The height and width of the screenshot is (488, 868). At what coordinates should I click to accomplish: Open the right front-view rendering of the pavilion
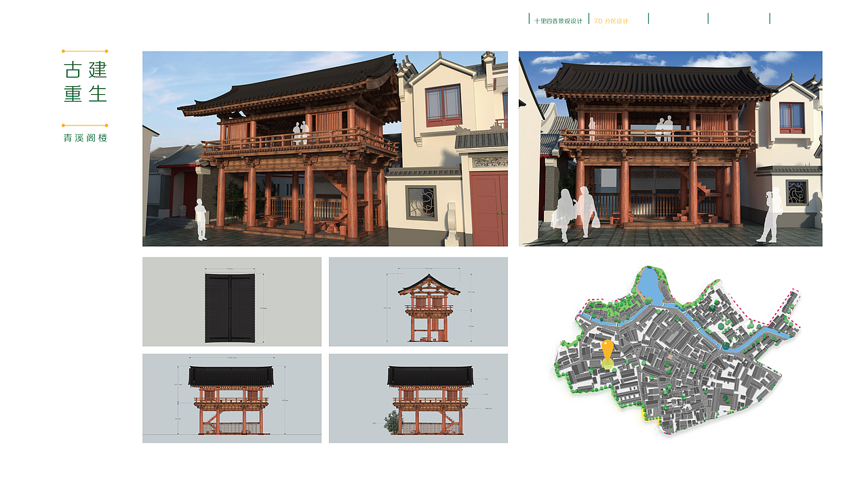tap(671, 148)
